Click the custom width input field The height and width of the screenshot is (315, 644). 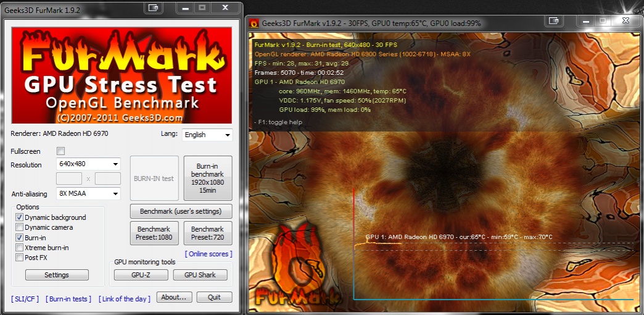tap(69, 178)
